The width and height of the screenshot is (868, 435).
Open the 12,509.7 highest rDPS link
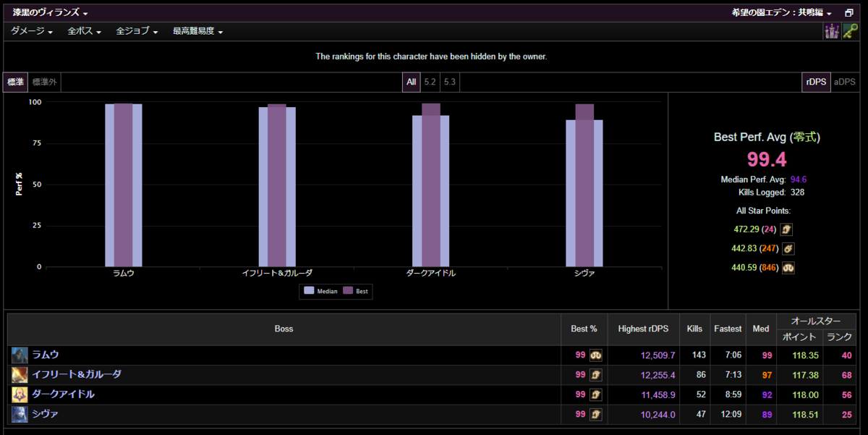(x=658, y=355)
